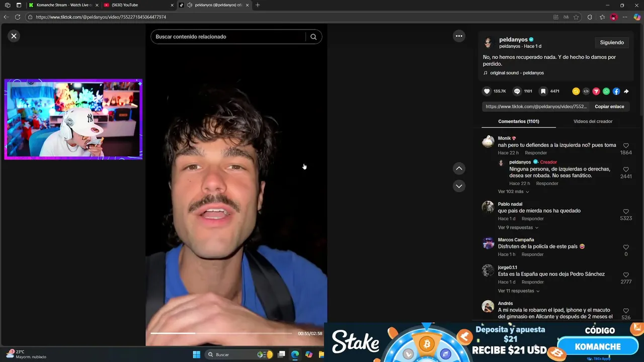Go to previous video with up chevron
This screenshot has height=362, width=644.
pos(459,168)
